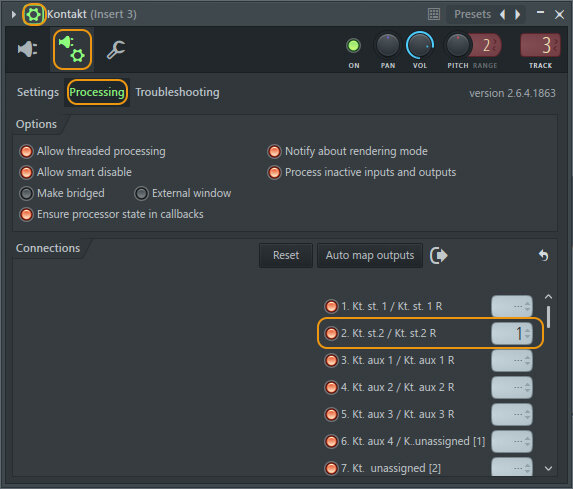573x489 pixels.
Task: Toggle output 2. Kt. st.2 / Kt. st.2 R
Action: click(331, 333)
